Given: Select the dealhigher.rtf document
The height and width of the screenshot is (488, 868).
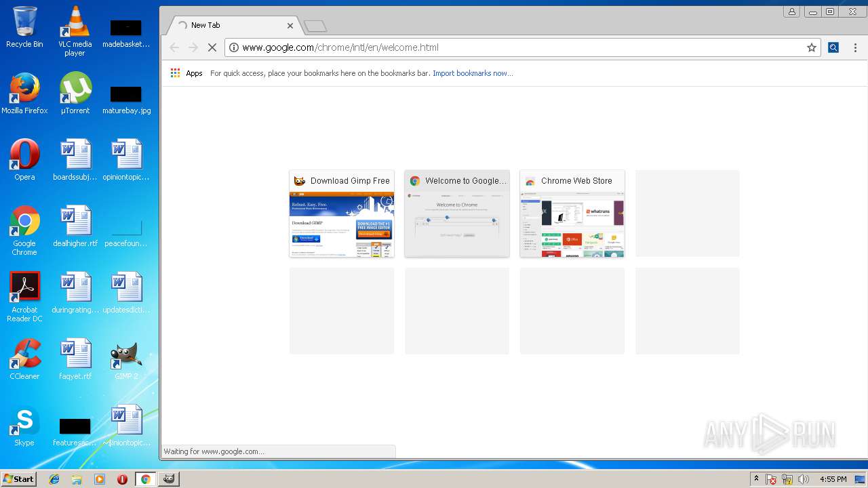Looking at the screenshot, I should 75,226.
